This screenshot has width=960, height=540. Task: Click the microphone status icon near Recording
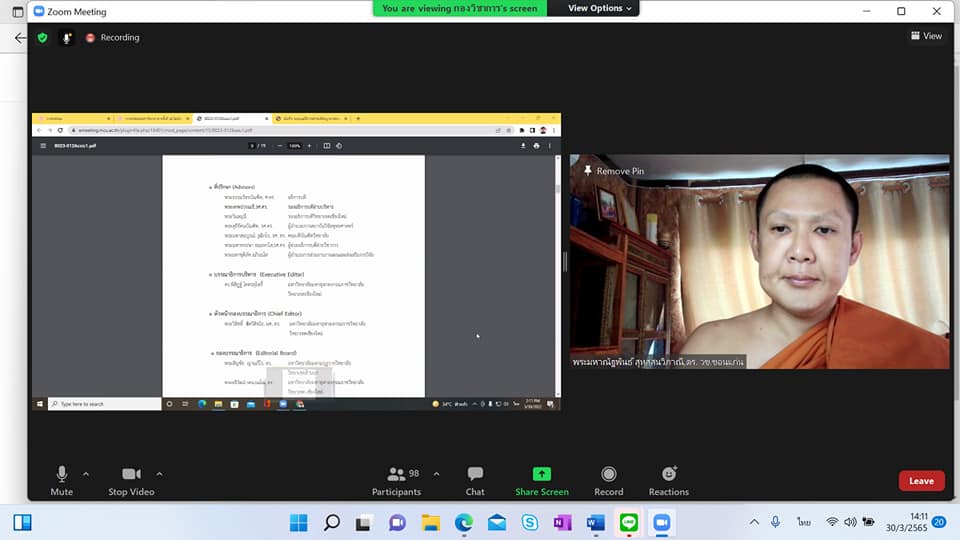point(66,37)
